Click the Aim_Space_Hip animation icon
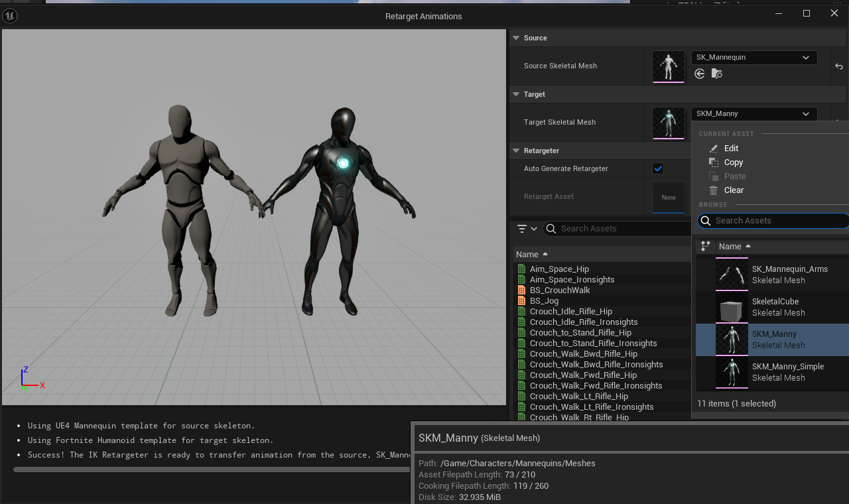The height and width of the screenshot is (504, 849). click(x=521, y=269)
